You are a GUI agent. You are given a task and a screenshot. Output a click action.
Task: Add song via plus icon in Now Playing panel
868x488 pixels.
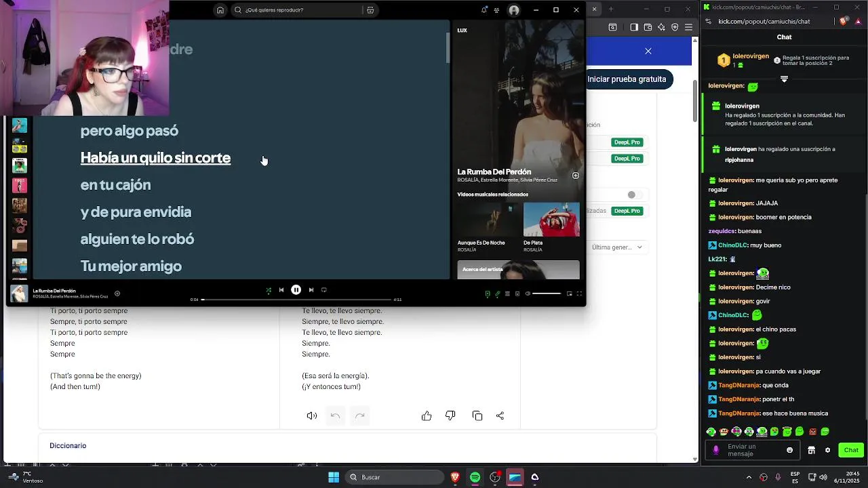(x=575, y=176)
